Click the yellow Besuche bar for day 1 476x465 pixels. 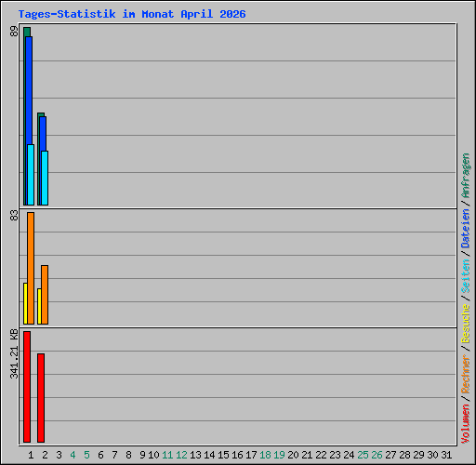25,303
